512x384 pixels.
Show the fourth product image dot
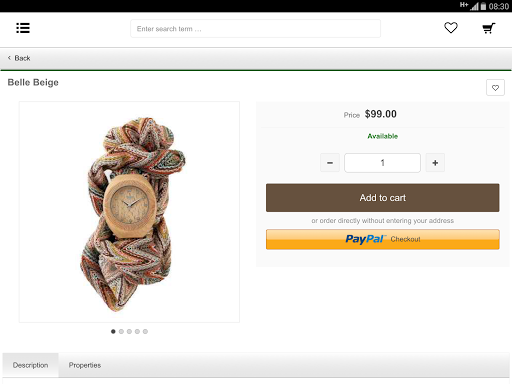tap(137, 331)
